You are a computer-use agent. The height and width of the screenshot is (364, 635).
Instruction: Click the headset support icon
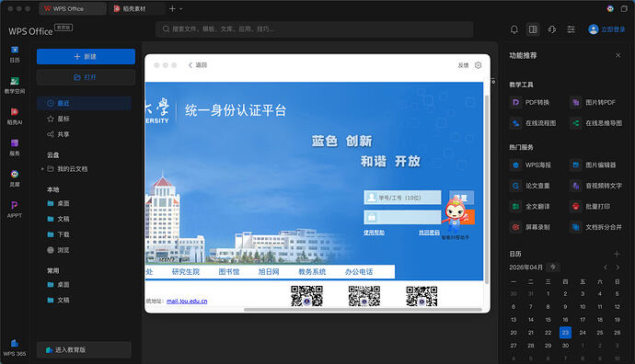point(551,29)
